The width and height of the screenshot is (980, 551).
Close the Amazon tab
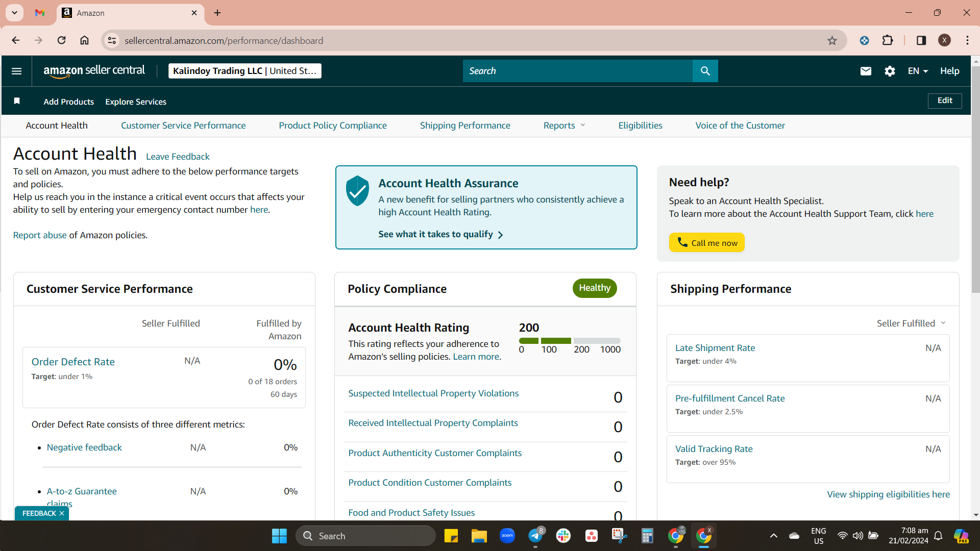(x=194, y=13)
